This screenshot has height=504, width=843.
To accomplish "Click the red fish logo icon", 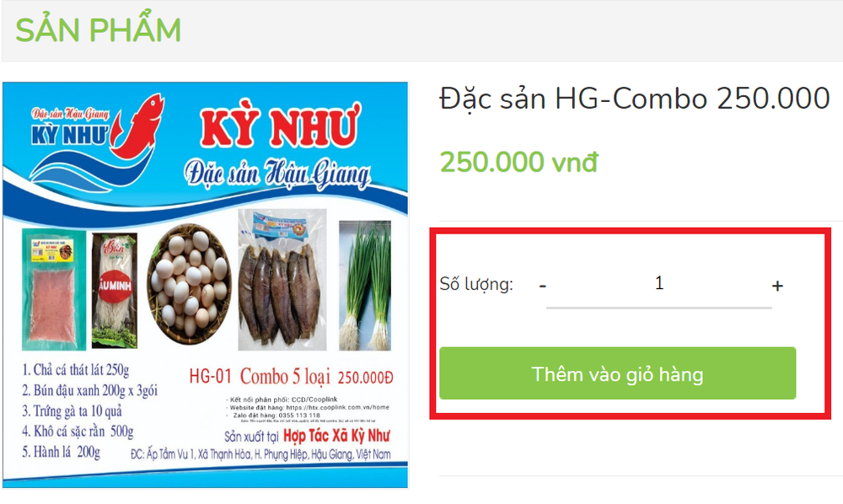I will click(x=139, y=126).
